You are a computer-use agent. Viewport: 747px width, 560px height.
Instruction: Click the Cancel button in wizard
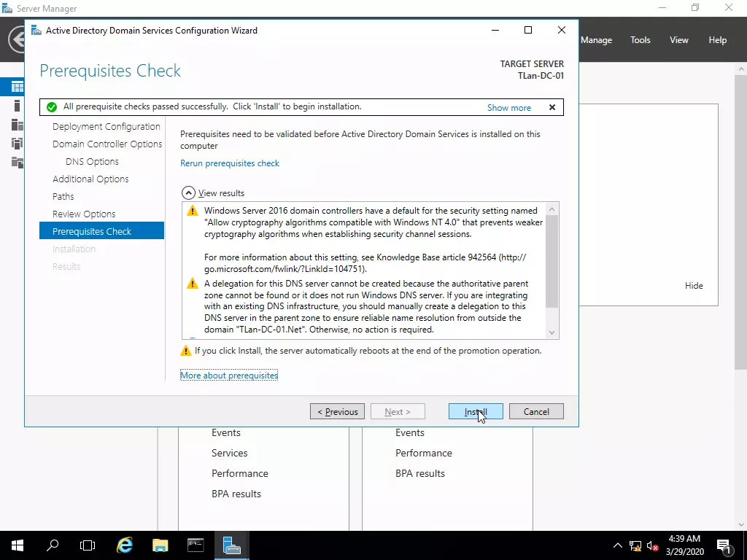click(x=536, y=411)
